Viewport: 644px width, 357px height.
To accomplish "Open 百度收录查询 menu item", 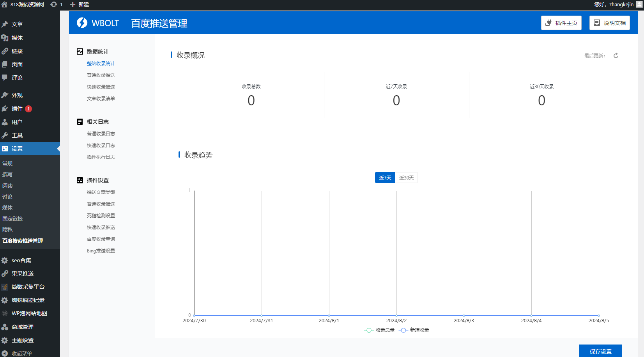I will point(101,239).
